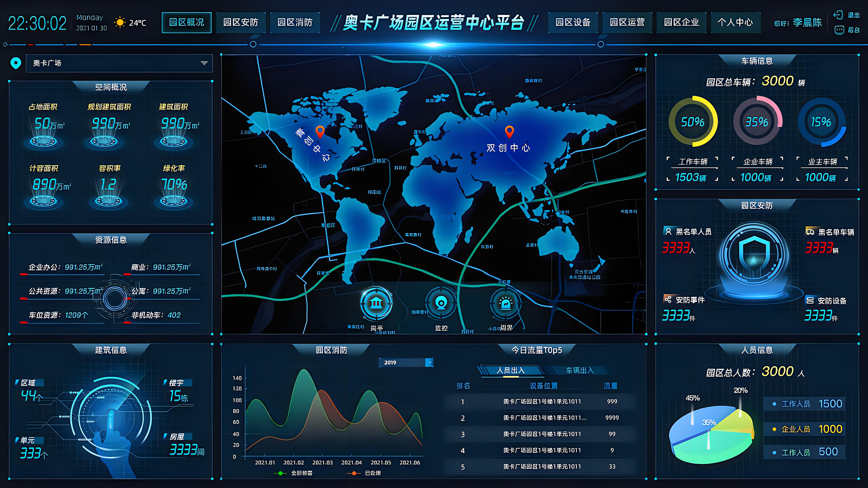Select rank 4 row in flow table
This screenshot has width=868, height=488.
[x=540, y=450]
